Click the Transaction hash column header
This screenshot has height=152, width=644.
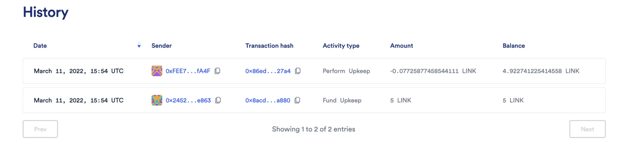point(269,46)
